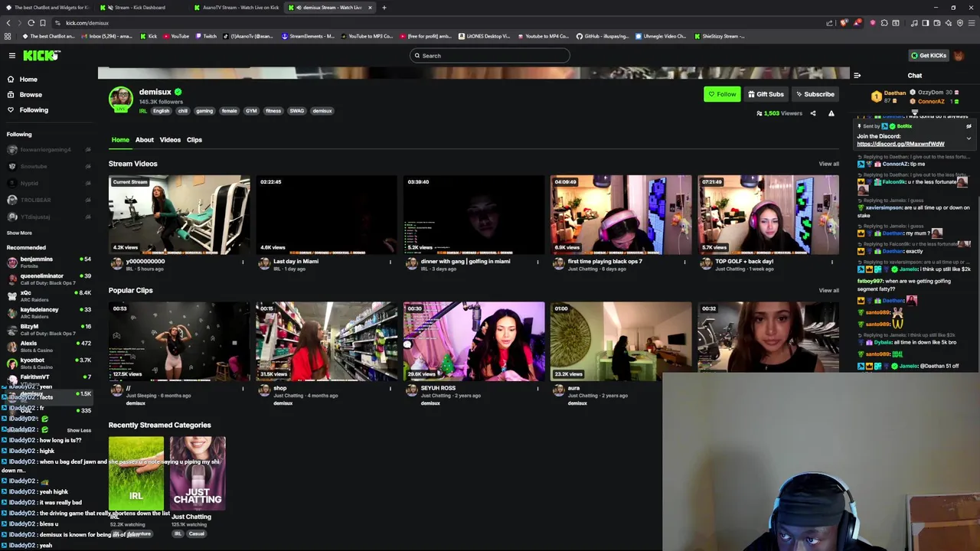980x551 pixels.
Task: Open options menu for the 'shop' clip
Action: pos(390,389)
